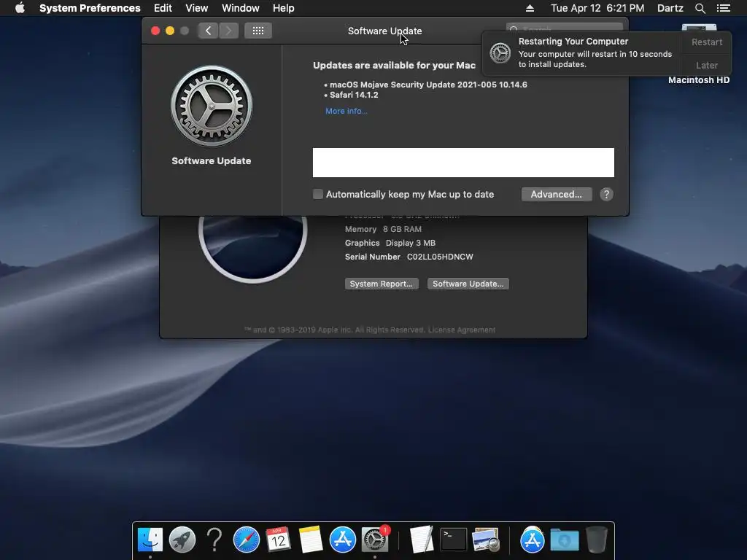This screenshot has height=560, width=747.
Task: Open Calendar showing April 12
Action: pyautogui.click(x=278, y=540)
